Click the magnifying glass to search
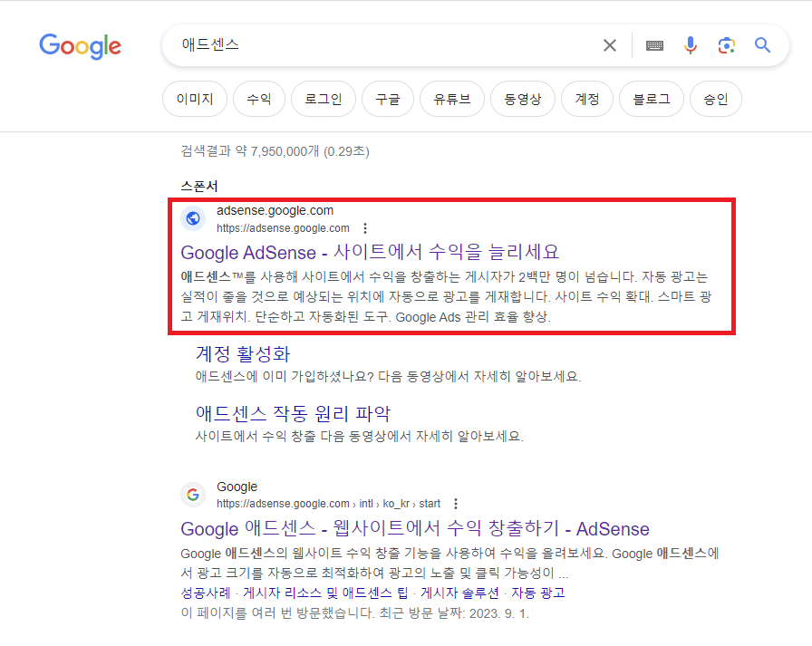Viewport: 812px width, 646px height. pyautogui.click(x=762, y=44)
